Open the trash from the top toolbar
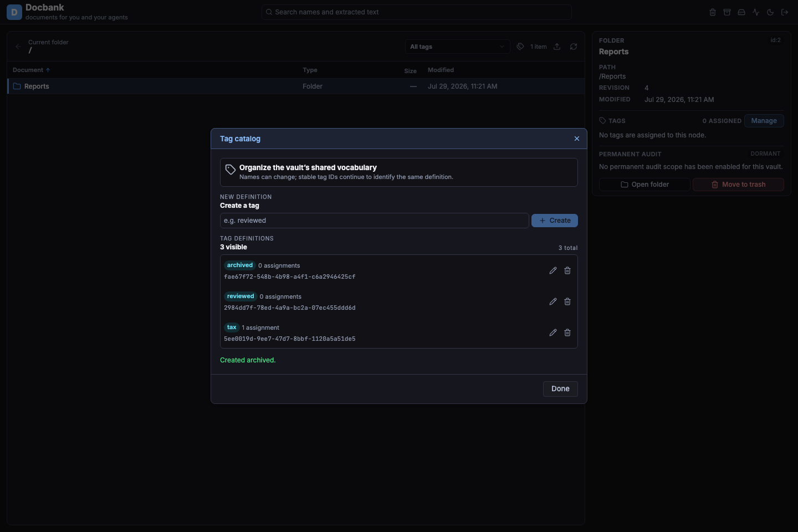Image resolution: width=798 pixels, height=532 pixels. pos(713,12)
